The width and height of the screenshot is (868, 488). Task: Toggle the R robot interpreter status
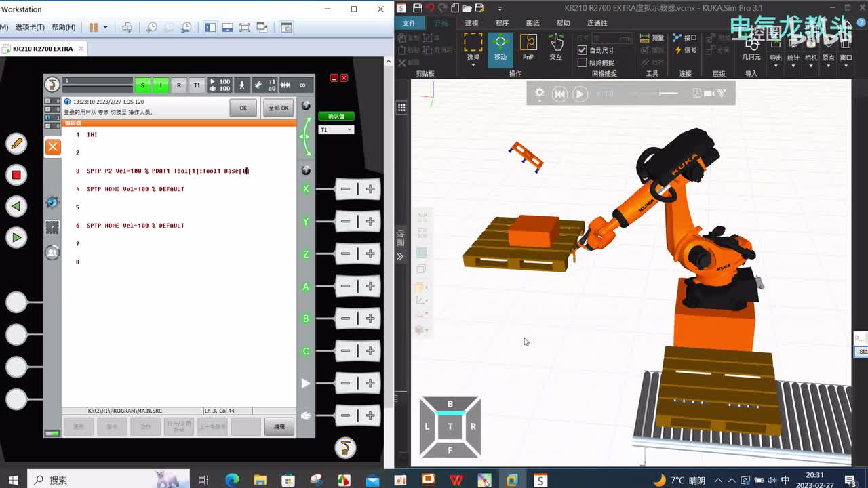[179, 85]
